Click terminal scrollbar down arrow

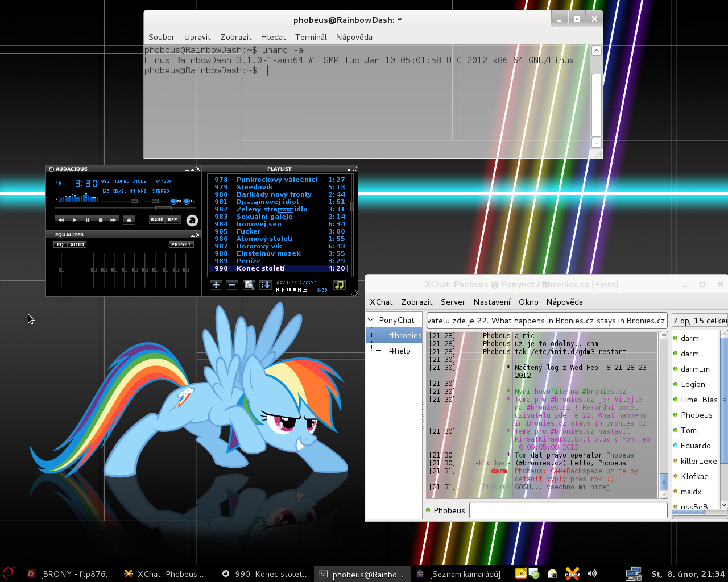tap(597, 143)
